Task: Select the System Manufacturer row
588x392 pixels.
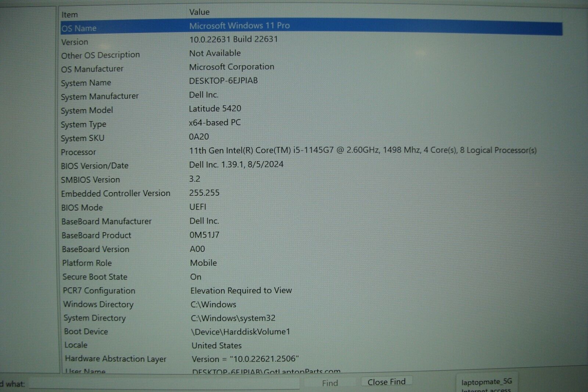Action: click(x=311, y=96)
